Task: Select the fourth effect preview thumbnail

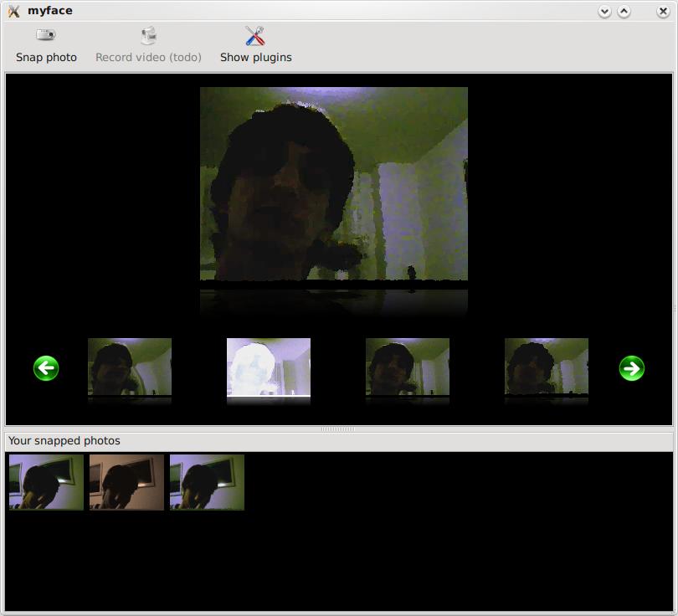Action: click(x=547, y=367)
